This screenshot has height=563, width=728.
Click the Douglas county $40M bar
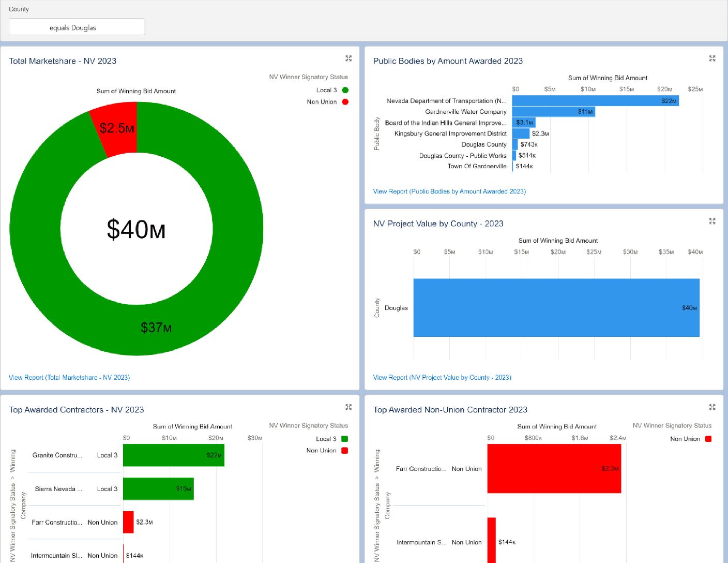556,308
